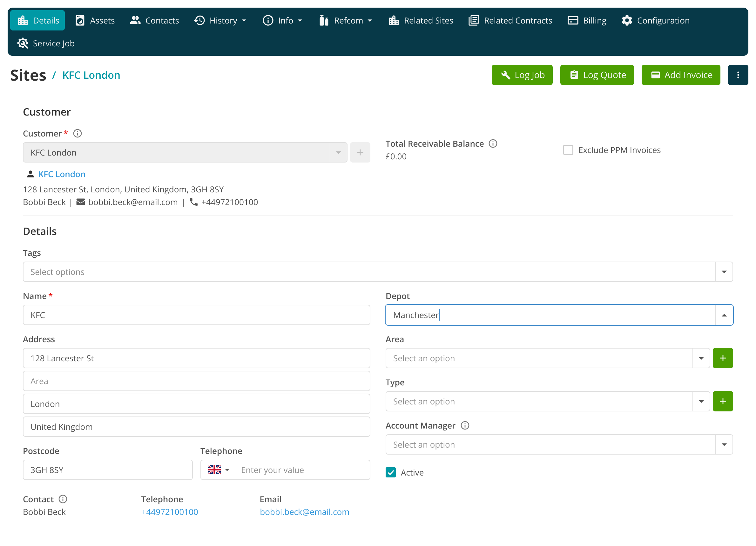Click the address line 128 Lancester St field
The image size is (756, 546).
[196, 358]
